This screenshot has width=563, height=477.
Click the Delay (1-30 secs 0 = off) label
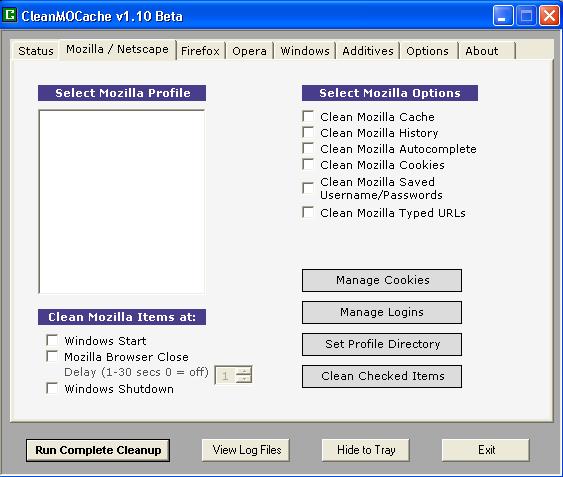pos(136,372)
